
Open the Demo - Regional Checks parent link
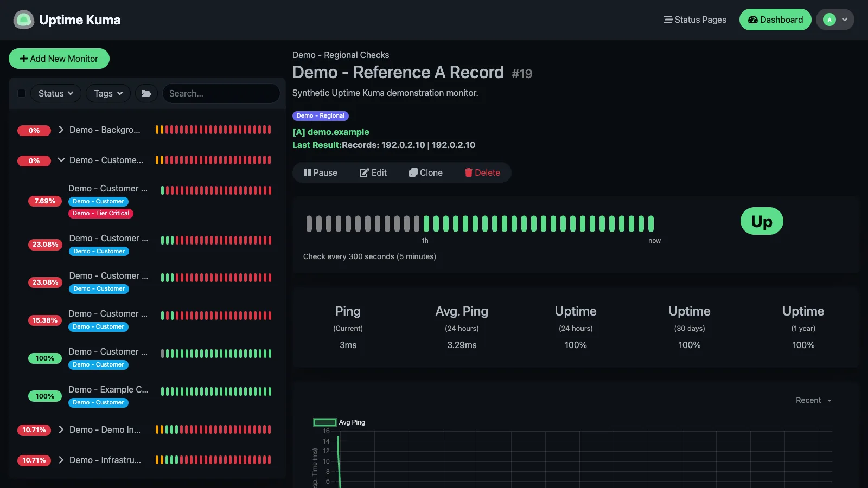coord(341,55)
